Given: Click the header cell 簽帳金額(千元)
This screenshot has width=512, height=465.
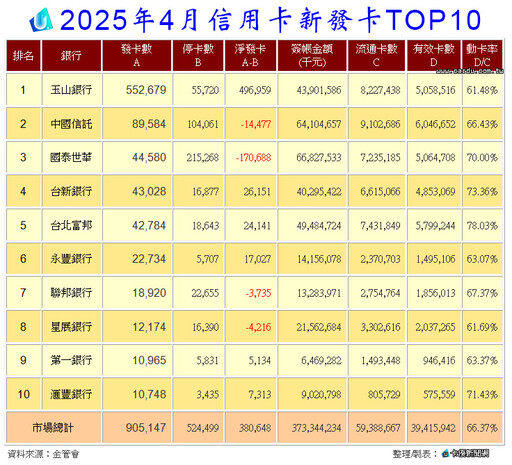Looking at the screenshot, I should (312, 56).
